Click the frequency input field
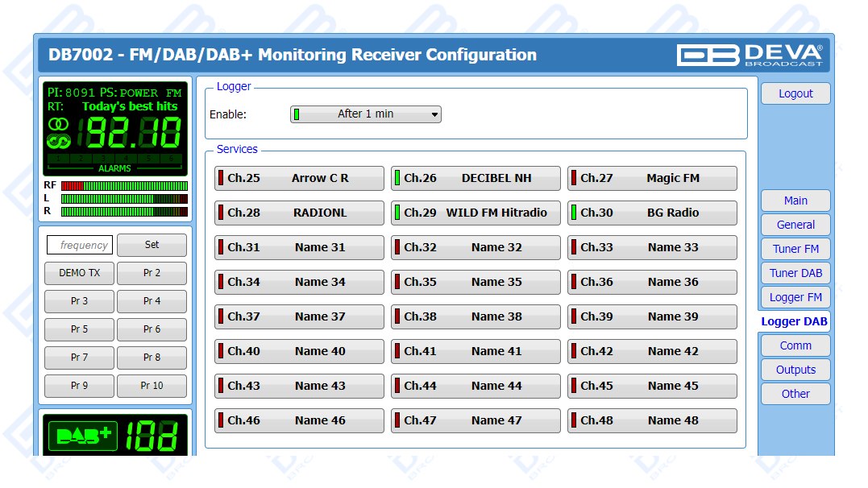Screen dimensions: 868x488 pos(79,245)
